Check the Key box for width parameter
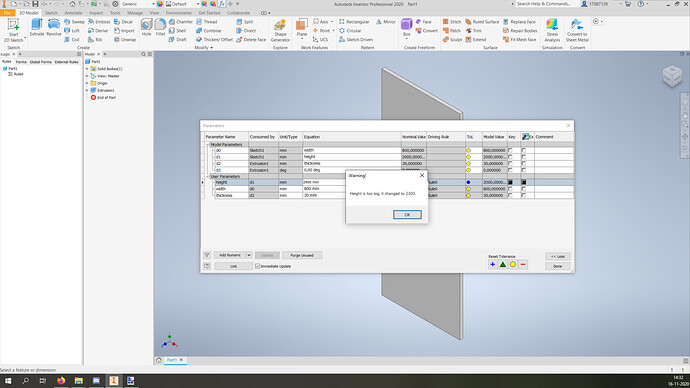690x388 pixels. [510, 189]
